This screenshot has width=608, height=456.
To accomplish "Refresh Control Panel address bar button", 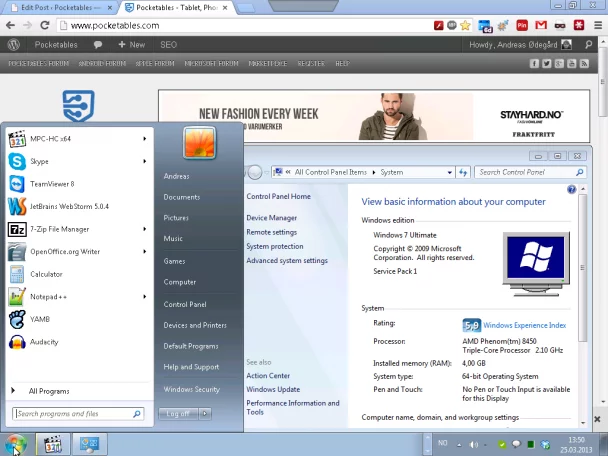I will [463, 173].
